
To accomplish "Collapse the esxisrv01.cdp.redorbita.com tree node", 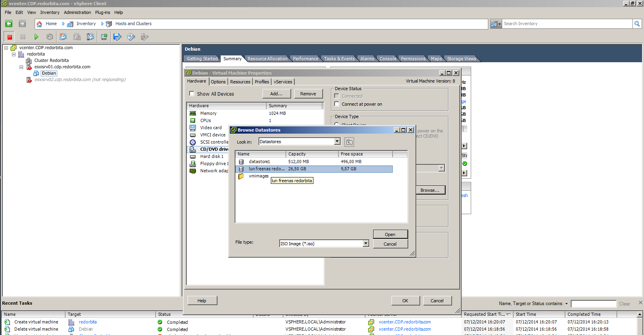I will (x=22, y=67).
